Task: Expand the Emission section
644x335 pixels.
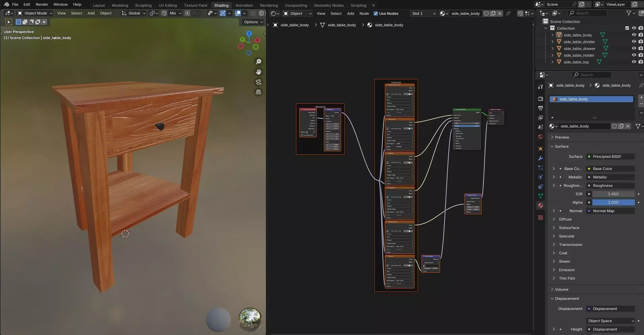Action: point(566,270)
